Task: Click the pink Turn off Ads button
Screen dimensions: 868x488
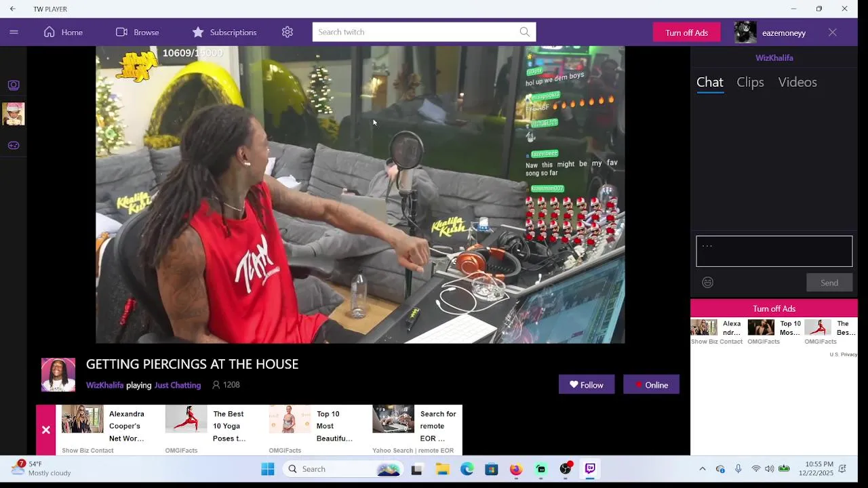Action: click(x=686, y=33)
